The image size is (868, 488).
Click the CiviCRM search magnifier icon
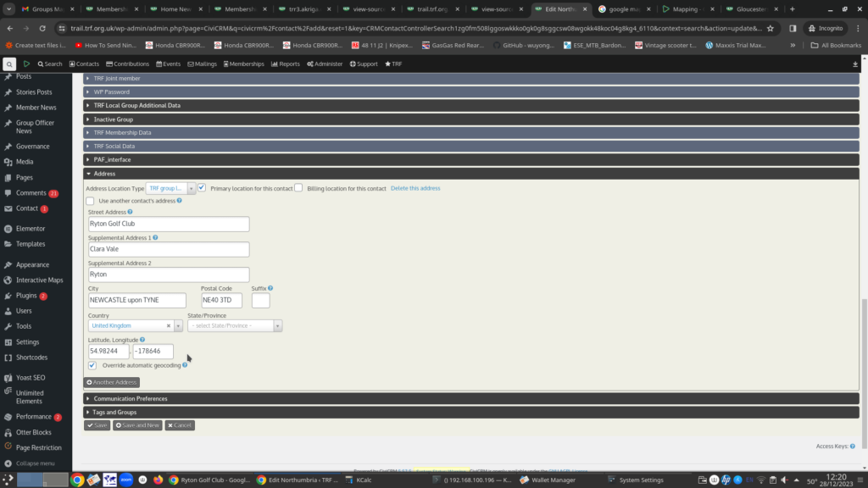[8, 64]
